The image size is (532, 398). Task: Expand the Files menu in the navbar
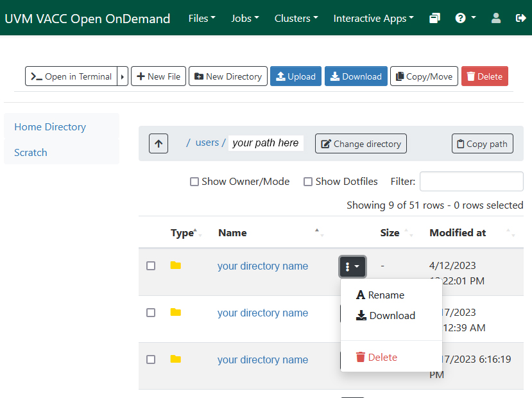[202, 19]
